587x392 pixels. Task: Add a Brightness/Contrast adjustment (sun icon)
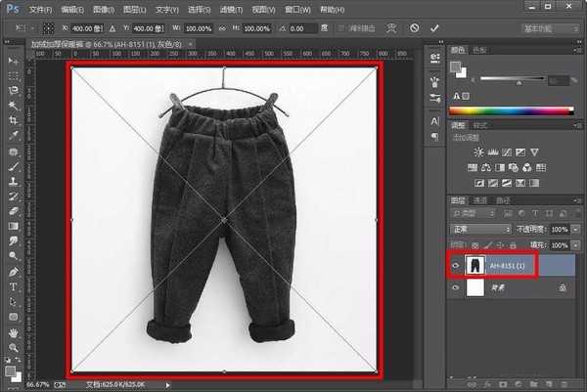pos(476,152)
